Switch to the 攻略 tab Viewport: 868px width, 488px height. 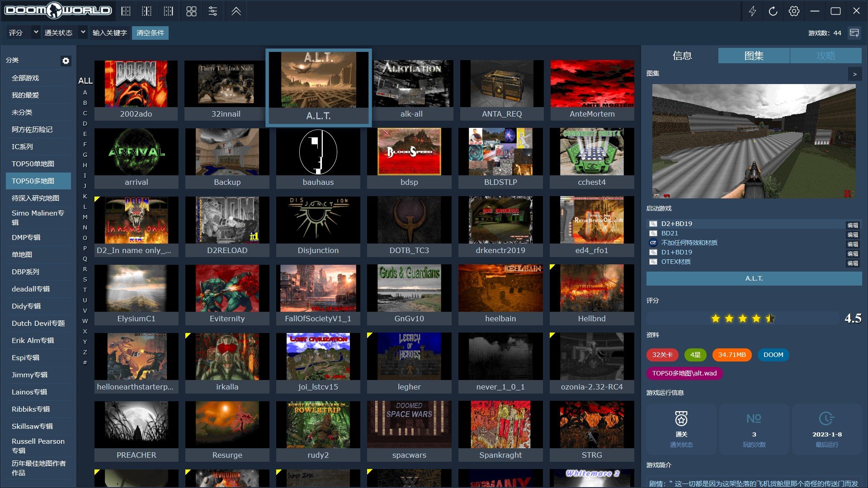click(826, 56)
